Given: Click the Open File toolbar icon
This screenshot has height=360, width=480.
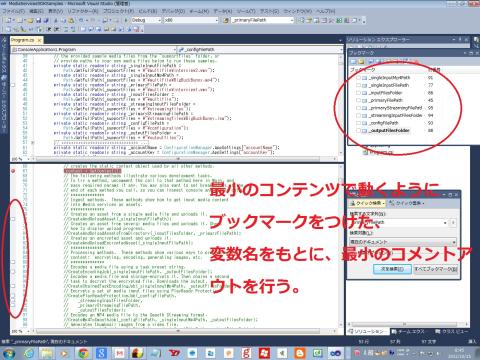Looking at the screenshot, I should click(30, 20).
